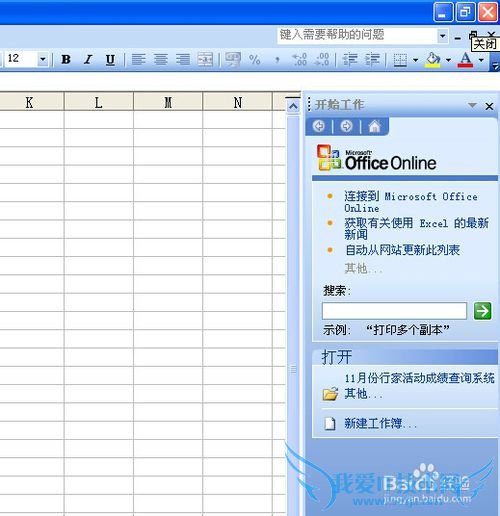Image resolution: width=500 pixels, height=516 pixels.
Task: Go back in task pane
Action: (319, 126)
